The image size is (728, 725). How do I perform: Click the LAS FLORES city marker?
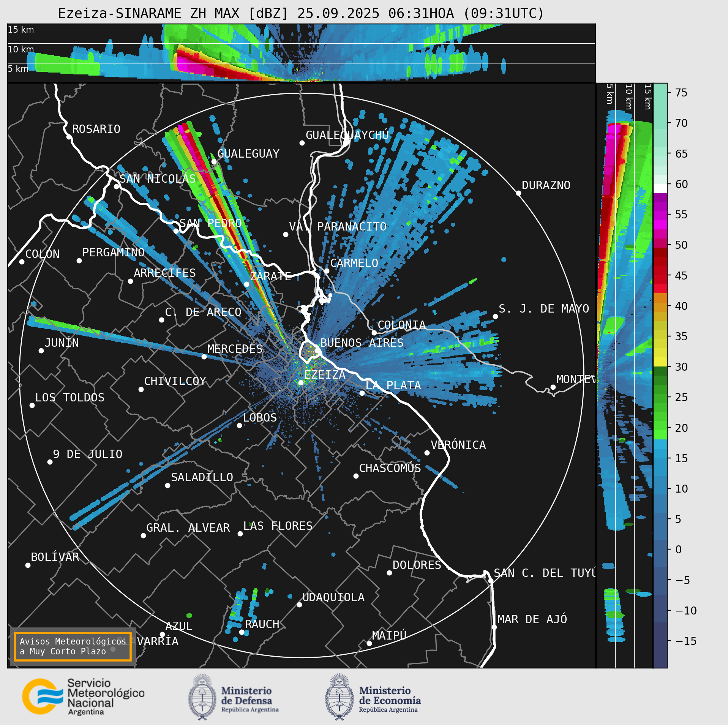point(240,534)
